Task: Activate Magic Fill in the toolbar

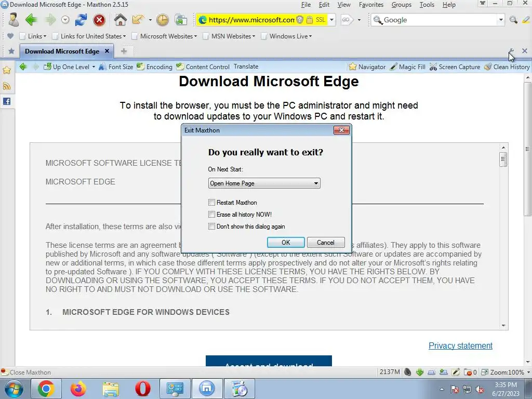Action: tap(408, 67)
